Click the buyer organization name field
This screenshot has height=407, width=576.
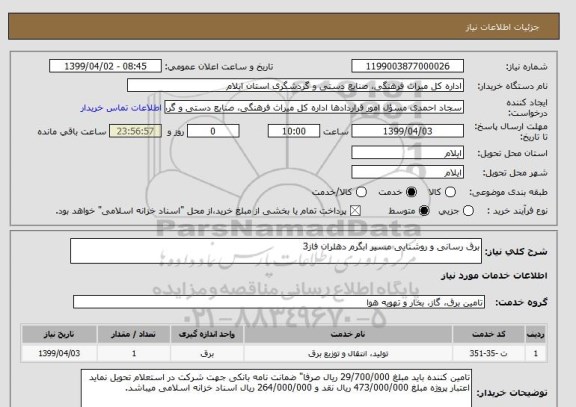click(x=295, y=86)
